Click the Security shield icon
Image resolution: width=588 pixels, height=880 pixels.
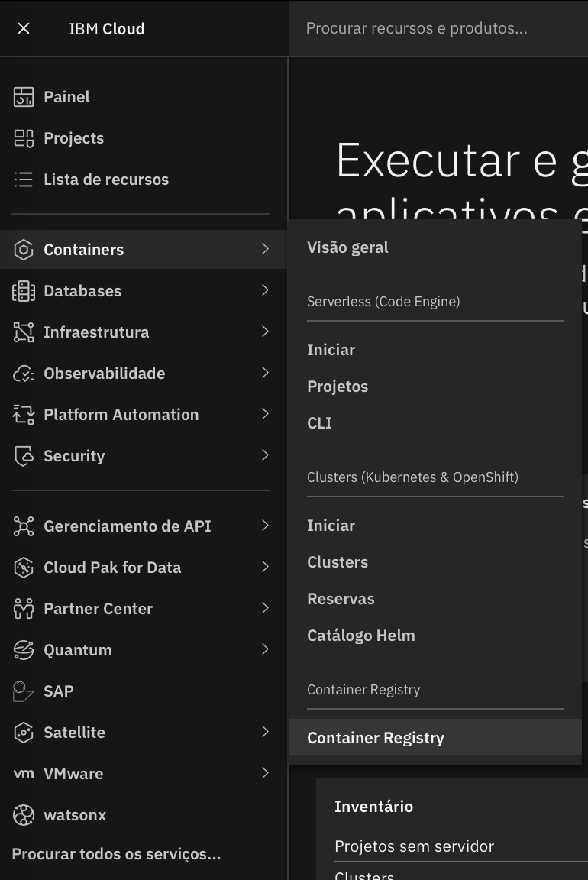pos(24,456)
